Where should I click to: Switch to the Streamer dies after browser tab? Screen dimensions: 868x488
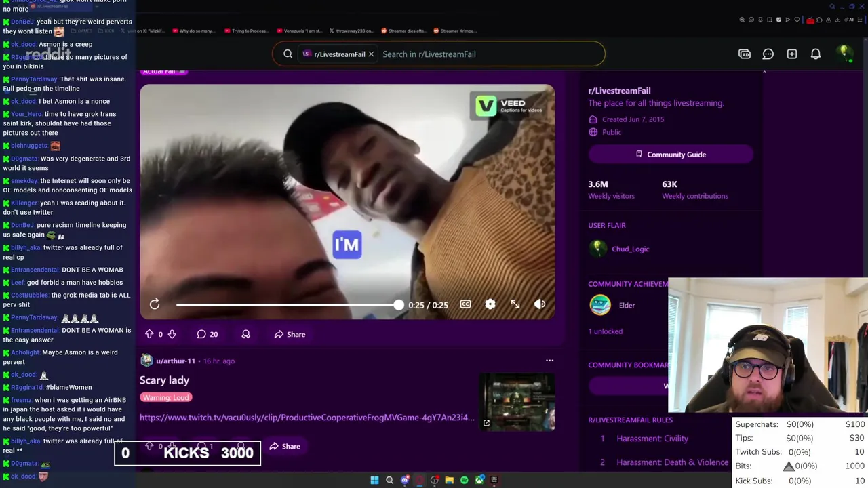pyautogui.click(x=404, y=30)
